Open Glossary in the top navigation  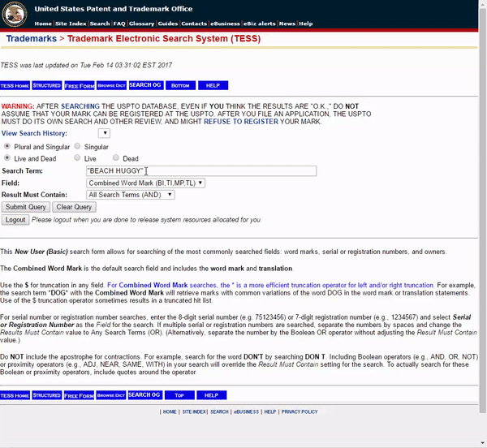(141, 24)
